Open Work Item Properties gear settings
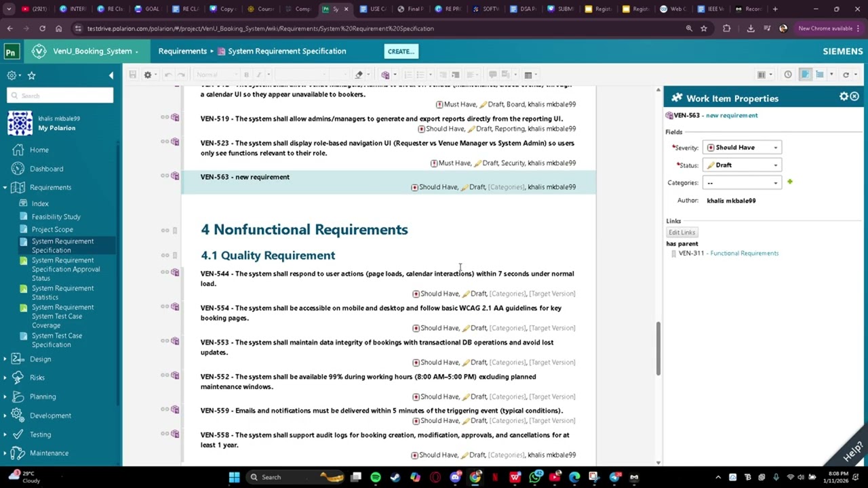 pyautogui.click(x=844, y=97)
